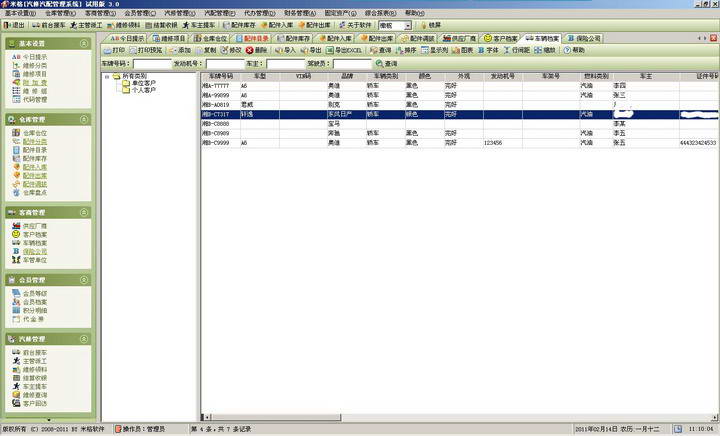Click the 车牌号码 input field

[152, 64]
